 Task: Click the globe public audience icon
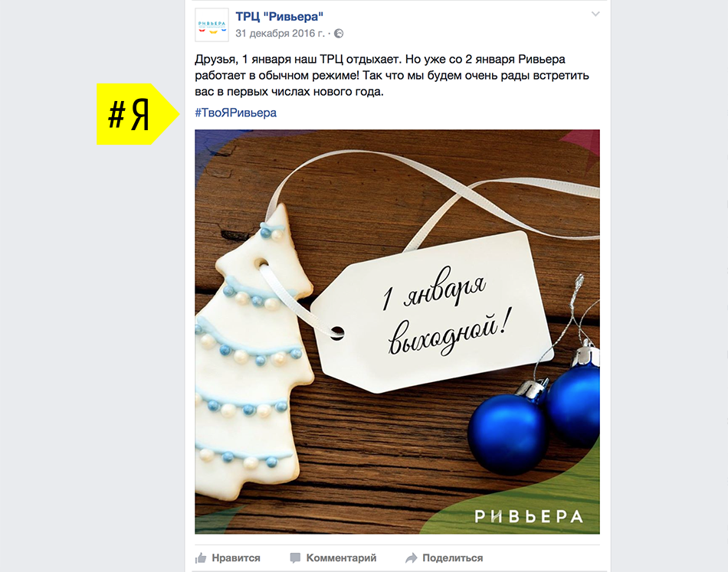(x=339, y=34)
